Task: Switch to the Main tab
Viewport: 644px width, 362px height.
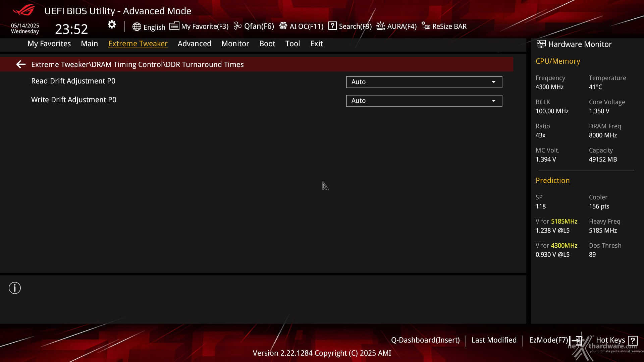Action: (89, 44)
